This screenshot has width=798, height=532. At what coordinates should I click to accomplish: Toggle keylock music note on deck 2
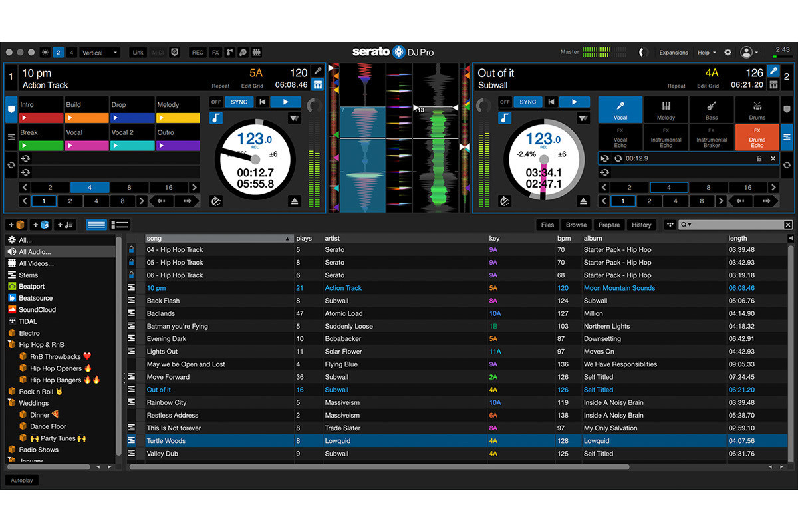pos(505,118)
